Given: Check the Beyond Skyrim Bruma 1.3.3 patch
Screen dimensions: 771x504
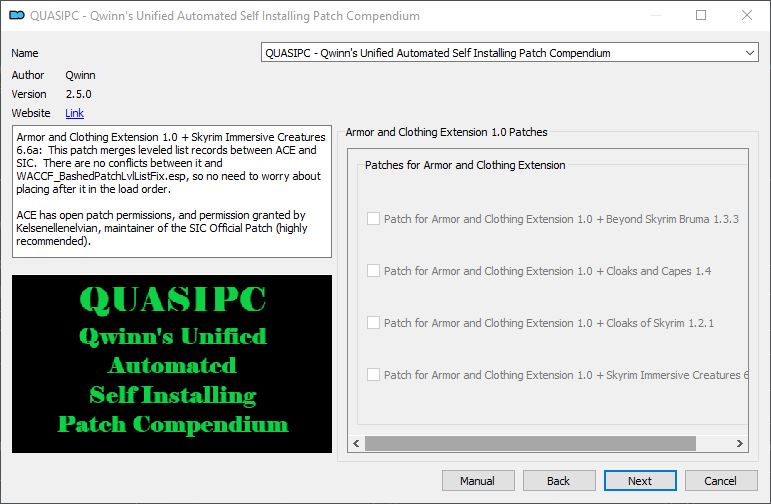Looking at the screenshot, I should click(x=373, y=218).
